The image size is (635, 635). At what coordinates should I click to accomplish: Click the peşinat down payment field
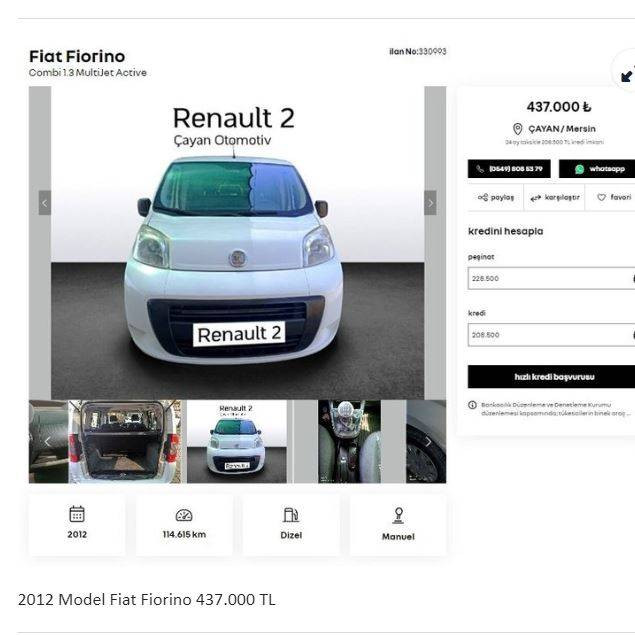tap(550, 278)
